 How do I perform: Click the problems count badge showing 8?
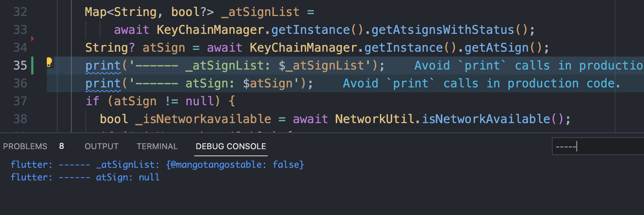point(62,146)
